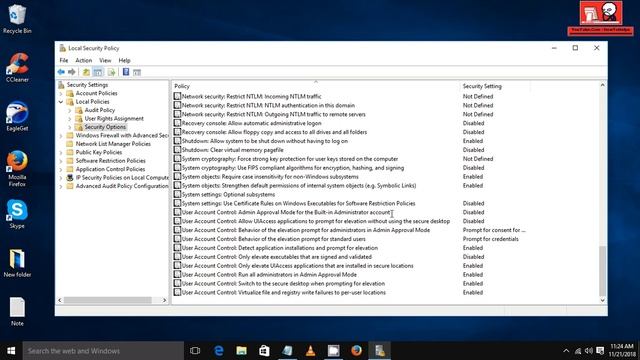
Task: Click the Back arrow toolbar icon
Action: [61, 72]
